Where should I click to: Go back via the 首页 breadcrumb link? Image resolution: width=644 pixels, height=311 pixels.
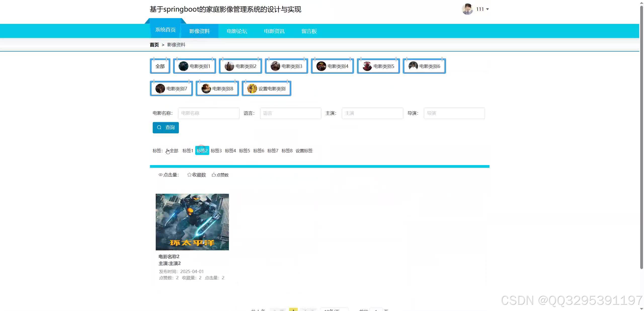pos(154,45)
